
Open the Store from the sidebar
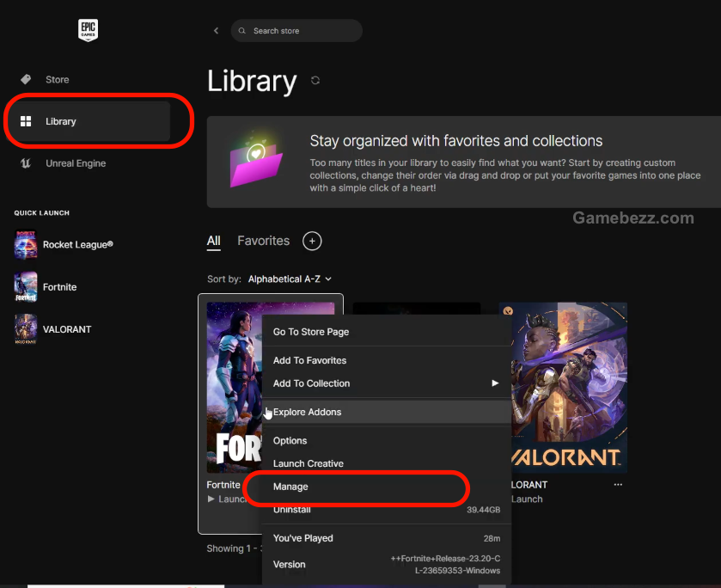coord(57,80)
